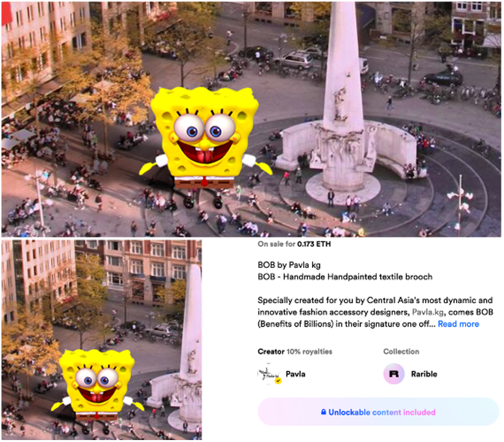504x442 pixels.
Task: Click the Creator 10% royalties label
Action: 294,352
